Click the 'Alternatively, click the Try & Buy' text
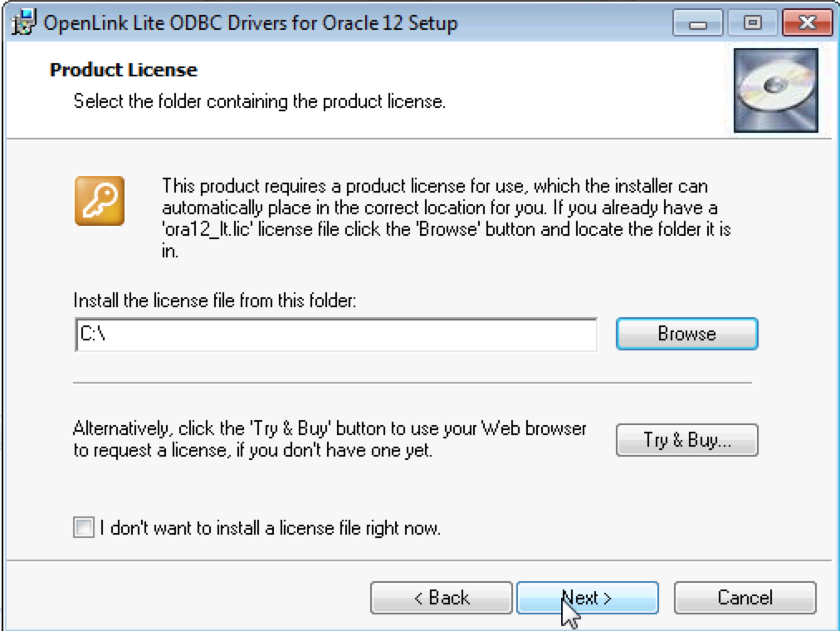Image resolution: width=840 pixels, height=631 pixels. pyautogui.click(x=330, y=440)
